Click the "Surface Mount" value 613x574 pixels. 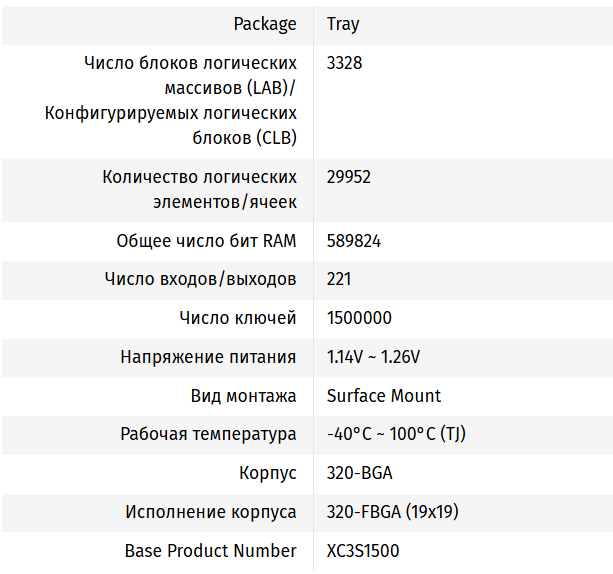pyautogui.click(x=384, y=396)
